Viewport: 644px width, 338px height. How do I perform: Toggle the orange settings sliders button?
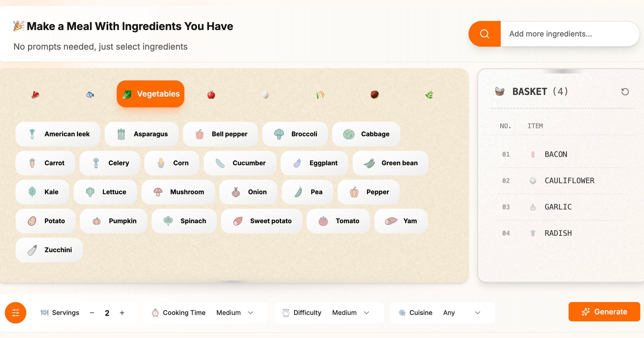16,313
